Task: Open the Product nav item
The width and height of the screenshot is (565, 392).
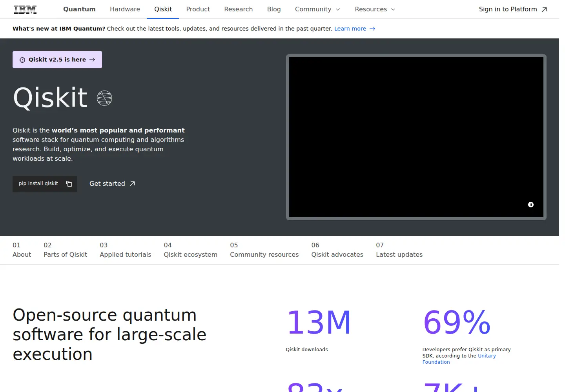Action: coord(198,9)
